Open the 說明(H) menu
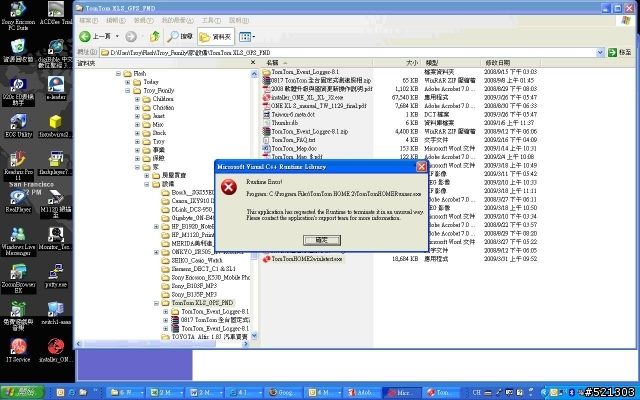640x400 pixels. (x=238, y=20)
